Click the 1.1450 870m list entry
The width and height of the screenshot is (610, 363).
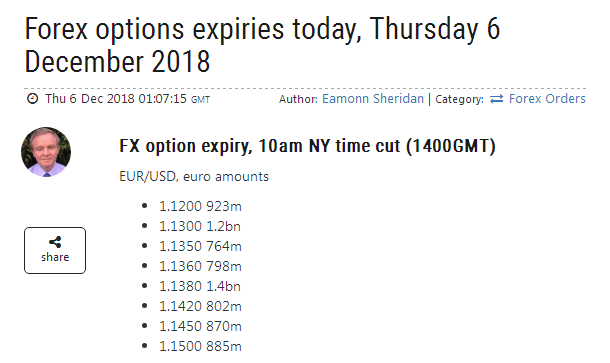pyautogui.click(x=200, y=326)
